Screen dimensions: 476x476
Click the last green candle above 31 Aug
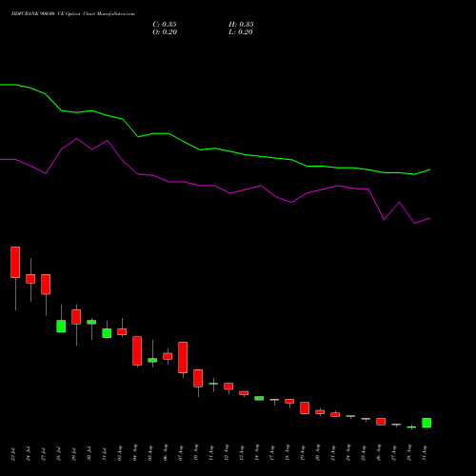point(426,423)
